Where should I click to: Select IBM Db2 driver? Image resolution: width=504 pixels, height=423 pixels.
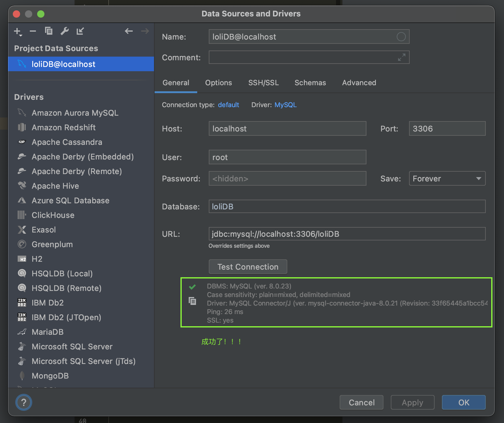pyautogui.click(x=81, y=303)
